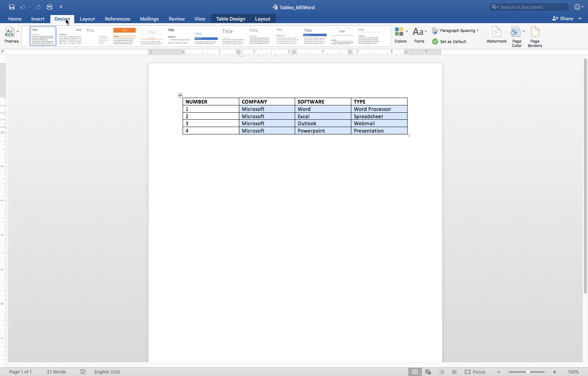Click the Powerpoint table cell

323,131
